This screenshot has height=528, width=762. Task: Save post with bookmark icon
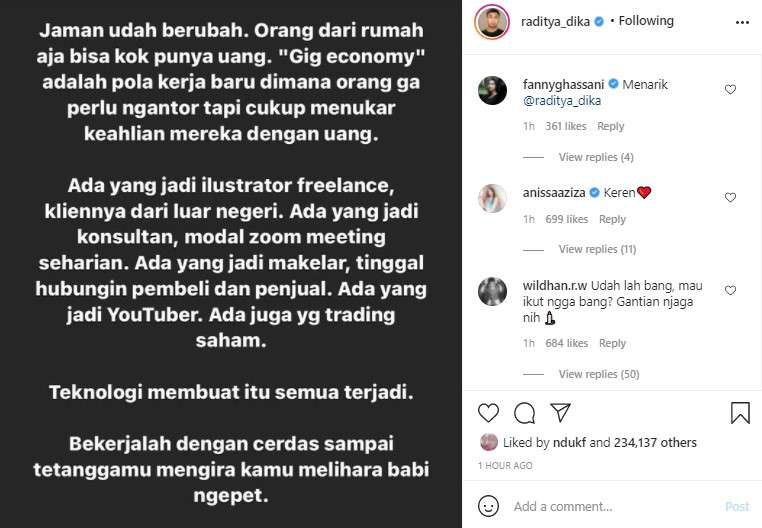click(x=740, y=413)
